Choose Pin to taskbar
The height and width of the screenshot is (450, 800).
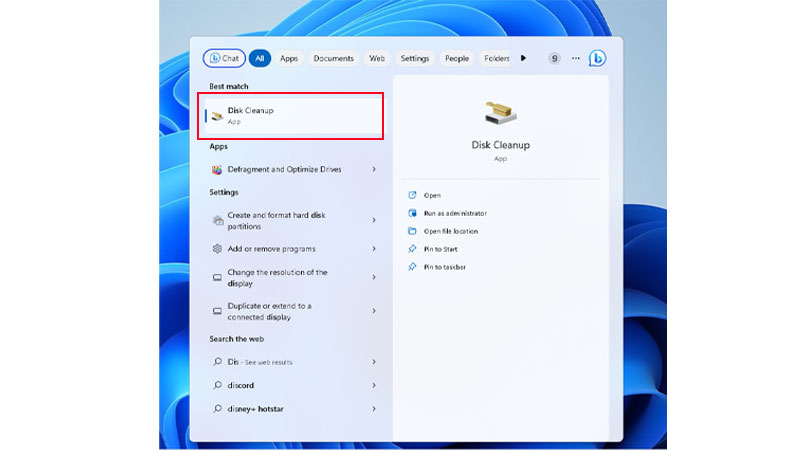point(444,267)
